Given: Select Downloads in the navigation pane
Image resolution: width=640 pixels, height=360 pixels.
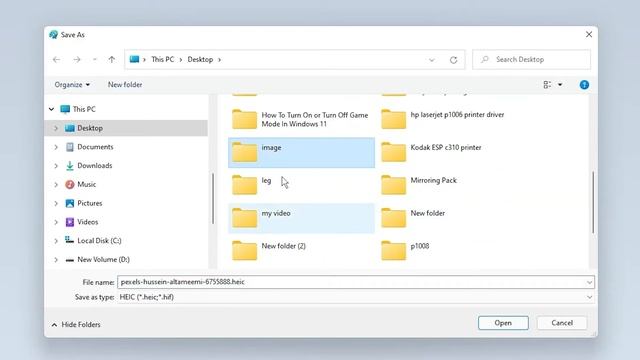Looking at the screenshot, I should pos(95,166).
